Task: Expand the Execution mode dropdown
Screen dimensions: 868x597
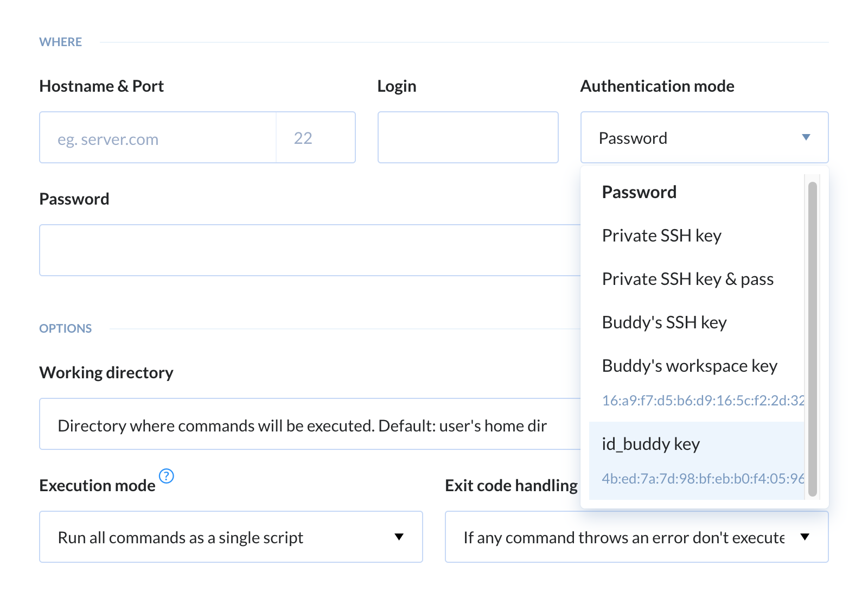Action: coord(231,537)
